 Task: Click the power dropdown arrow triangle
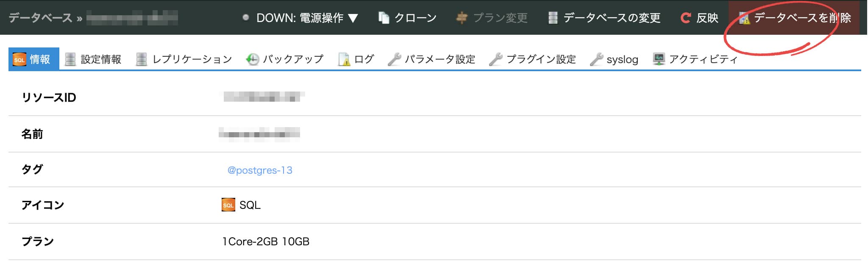(353, 18)
